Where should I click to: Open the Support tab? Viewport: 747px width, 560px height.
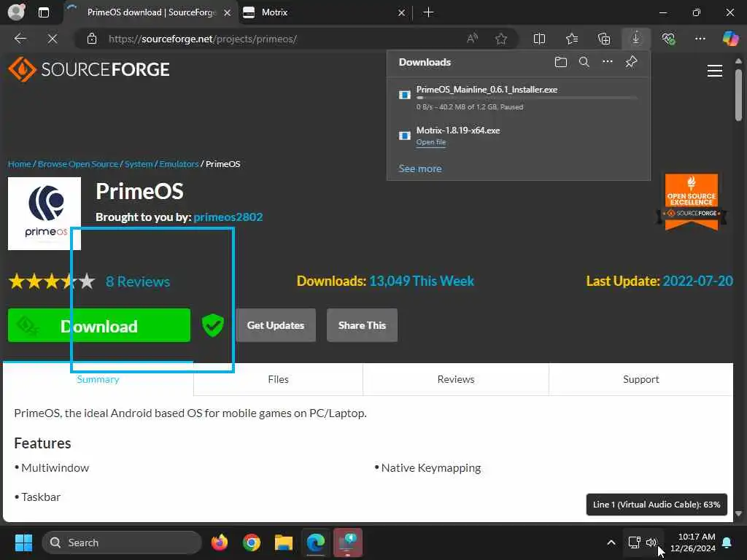coord(640,379)
